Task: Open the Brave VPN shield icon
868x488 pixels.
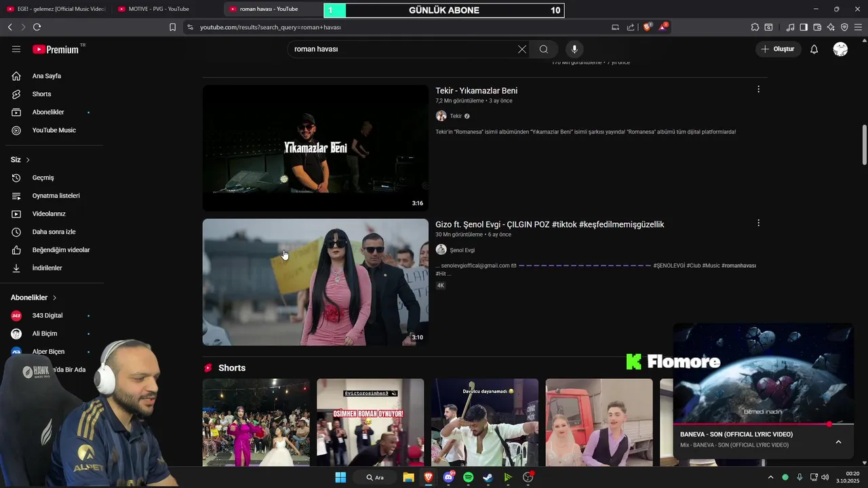Action: tap(844, 27)
